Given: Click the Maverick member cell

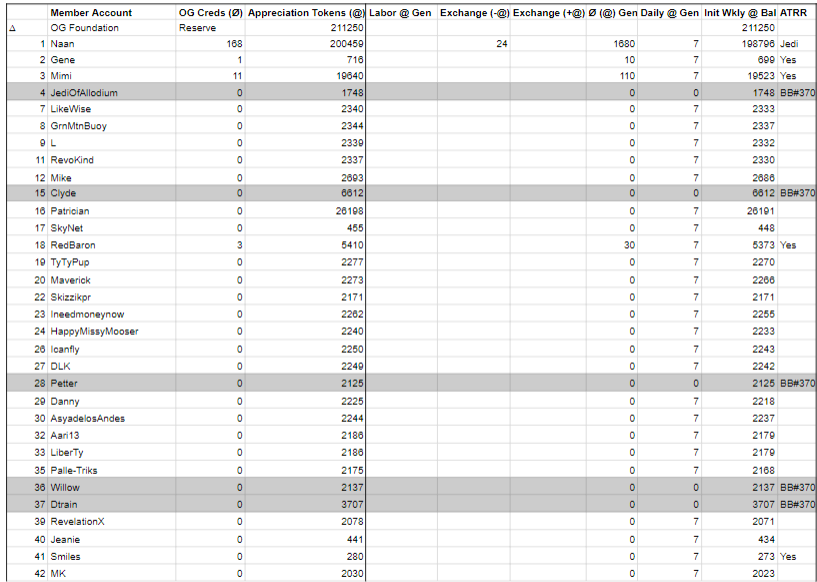Looking at the screenshot, I should pyautogui.click(x=112, y=280).
